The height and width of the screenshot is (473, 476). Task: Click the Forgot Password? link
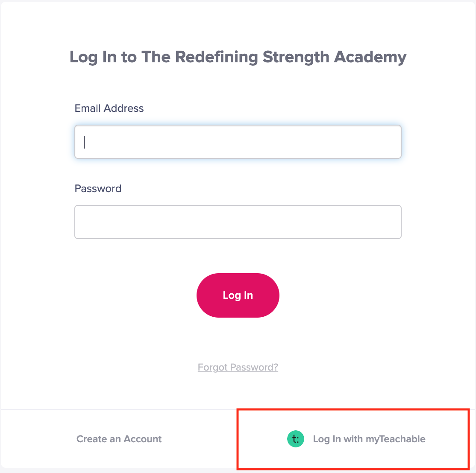pos(238,367)
